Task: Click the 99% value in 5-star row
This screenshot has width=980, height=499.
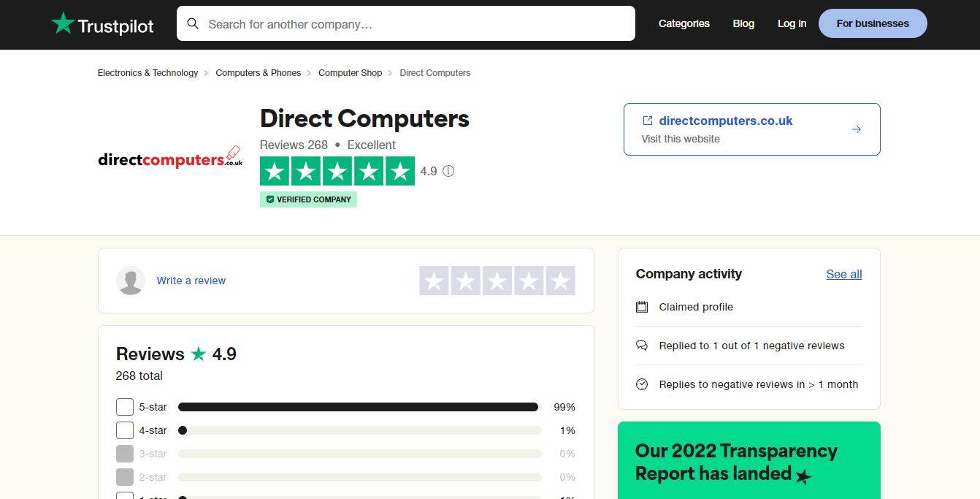Action: (564, 407)
